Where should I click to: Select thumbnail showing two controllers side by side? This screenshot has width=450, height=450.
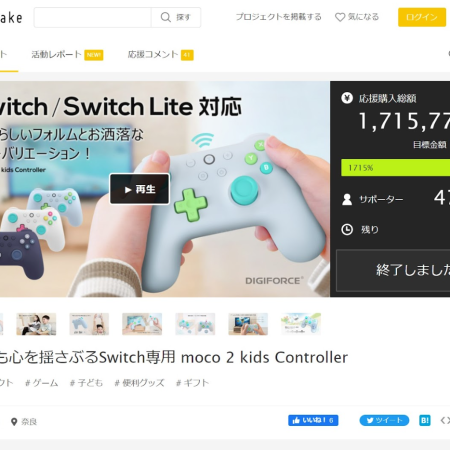click(x=195, y=324)
